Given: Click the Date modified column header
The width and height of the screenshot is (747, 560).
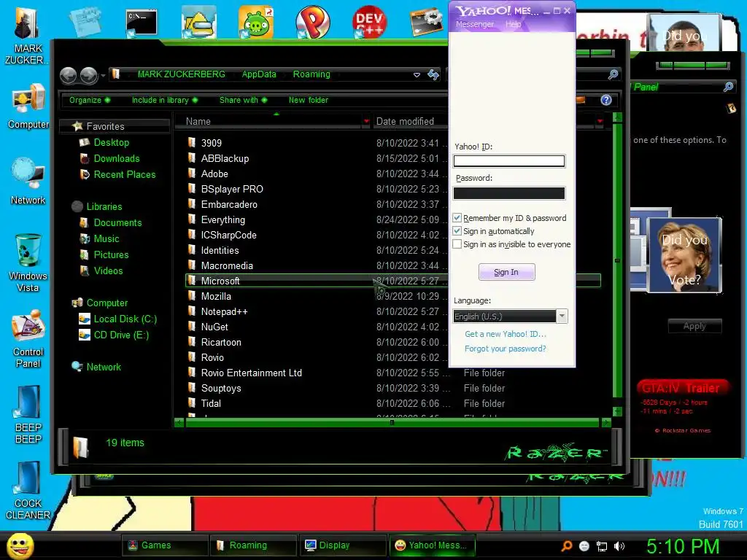Looking at the screenshot, I should click(x=405, y=122).
